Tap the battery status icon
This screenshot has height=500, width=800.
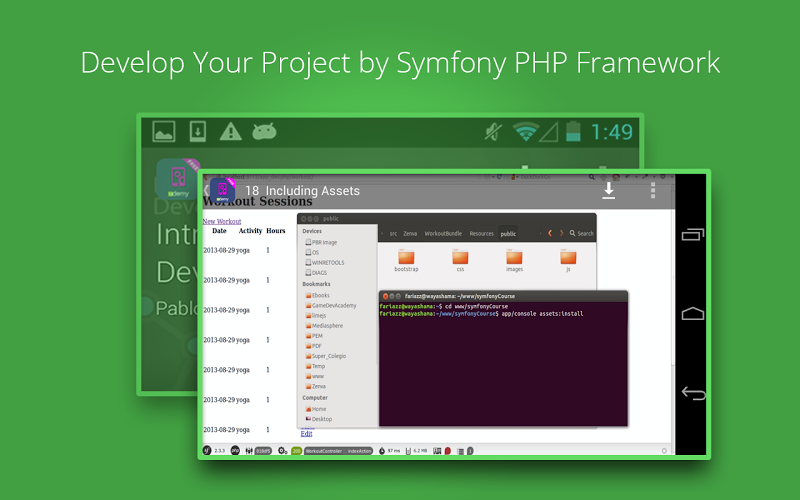pyautogui.click(x=573, y=132)
